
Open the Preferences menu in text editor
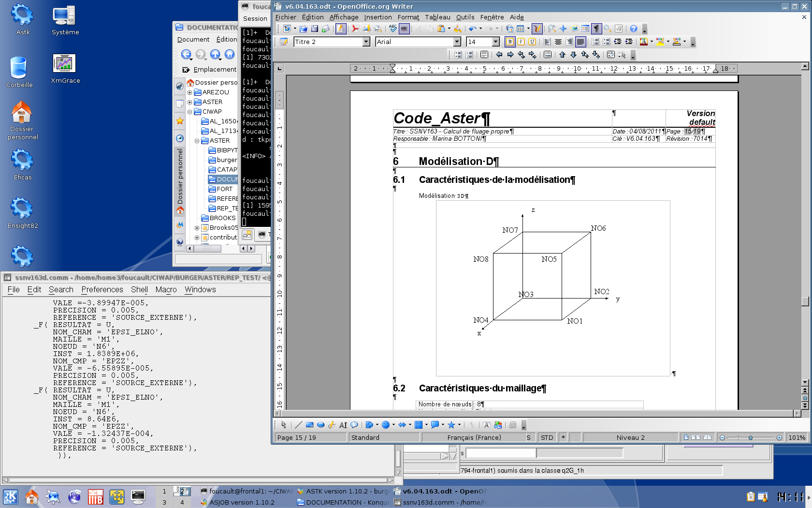point(102,290)
